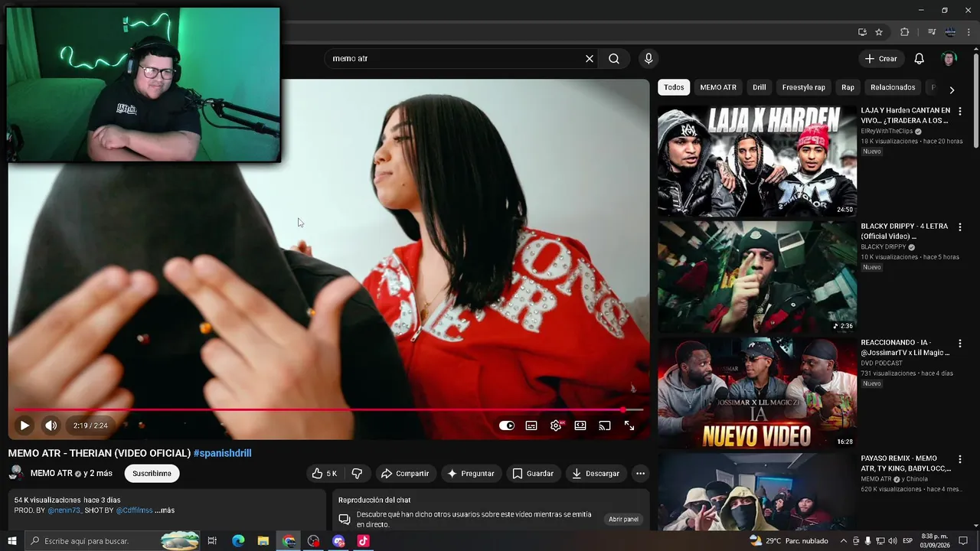Screen dimensions: 980x551
Task: Show hidden system tray icons
Action: [844, 541]
